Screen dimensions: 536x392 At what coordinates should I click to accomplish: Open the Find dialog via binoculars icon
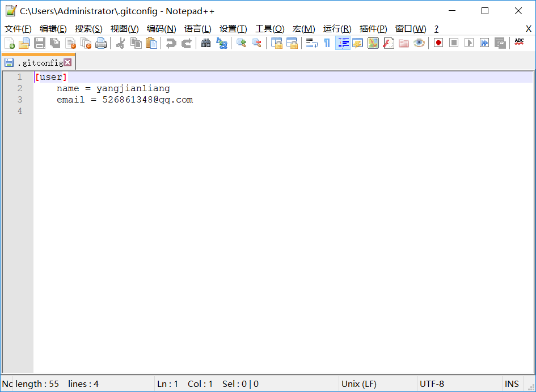(x=206, y=42)
